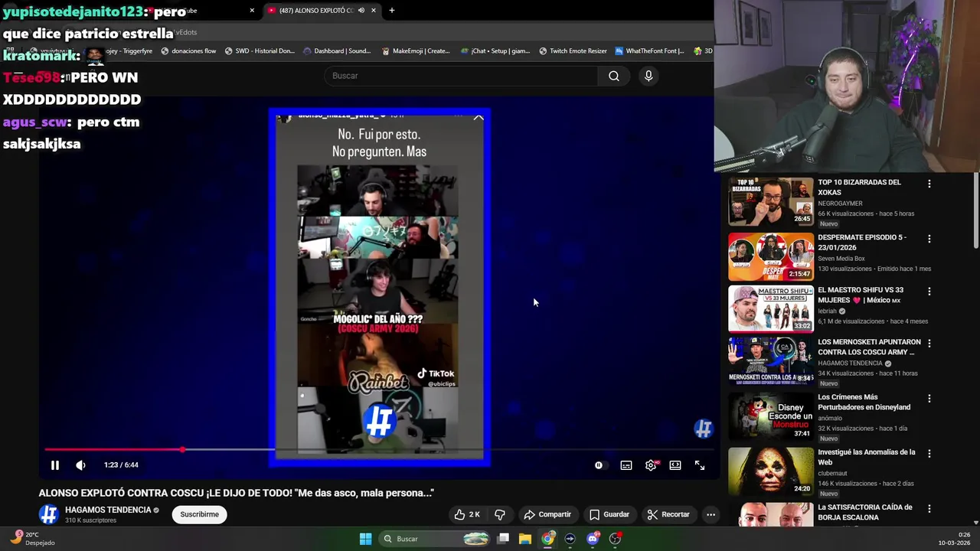Open options for Los Crímenes Más Perturbadores
980x551 pixels.
tap(929, 399)
